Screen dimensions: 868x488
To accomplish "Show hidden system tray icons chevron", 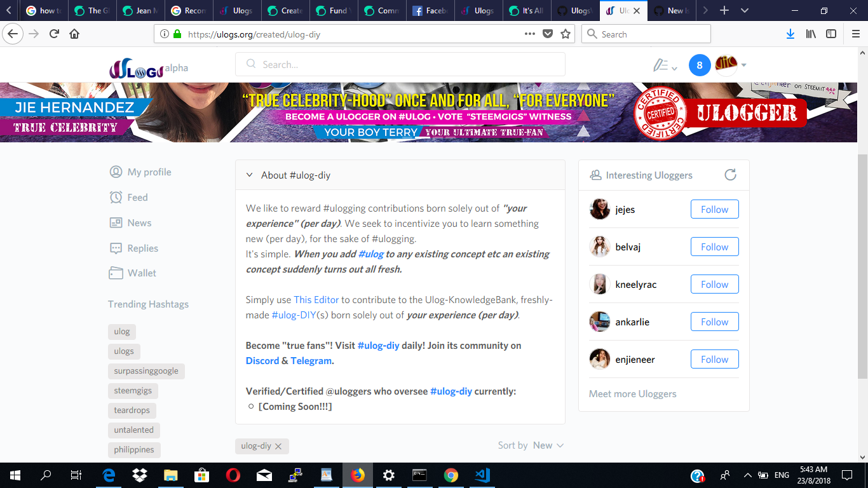I will pyautogui.click(x=747, y=475).
